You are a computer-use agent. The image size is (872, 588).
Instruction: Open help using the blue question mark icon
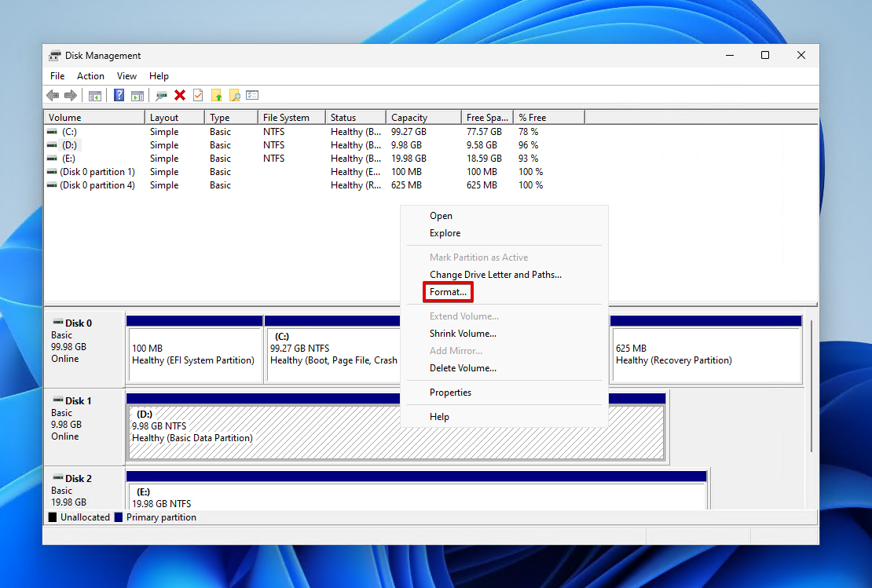click(119, 94)
